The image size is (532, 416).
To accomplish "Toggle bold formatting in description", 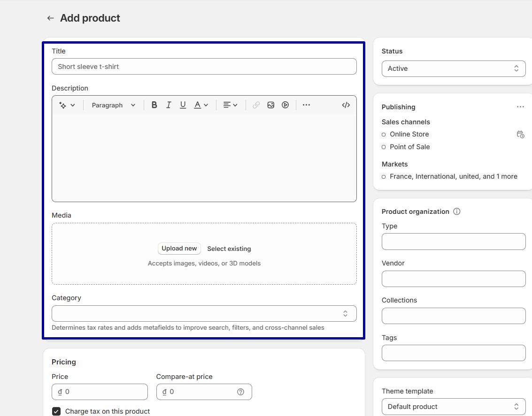I will point(154,105).
